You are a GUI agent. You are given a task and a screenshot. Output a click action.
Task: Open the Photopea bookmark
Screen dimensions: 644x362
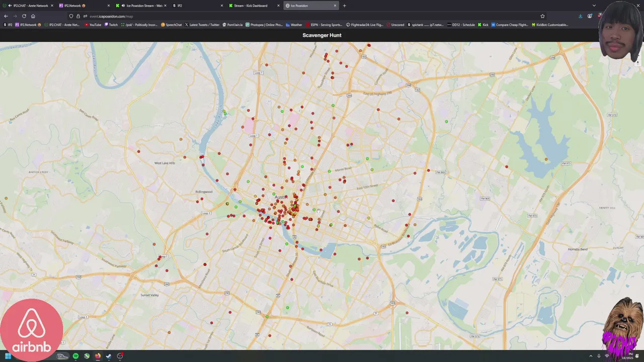(x=264, y=25)
